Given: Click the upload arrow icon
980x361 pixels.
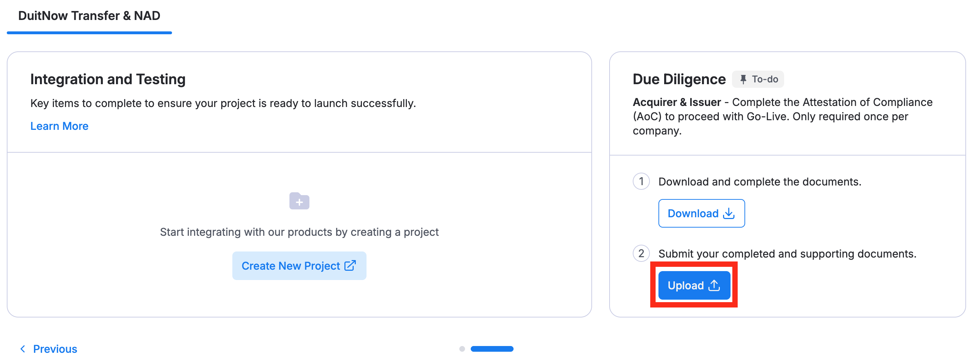Looking at the screenshot, I should (x=714, y=285).
